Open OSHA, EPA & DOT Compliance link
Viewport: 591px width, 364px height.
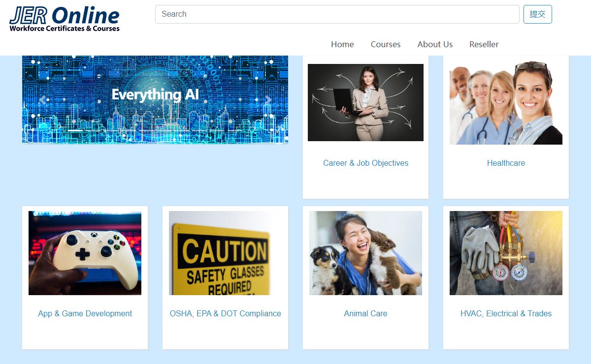pos(225,313)
